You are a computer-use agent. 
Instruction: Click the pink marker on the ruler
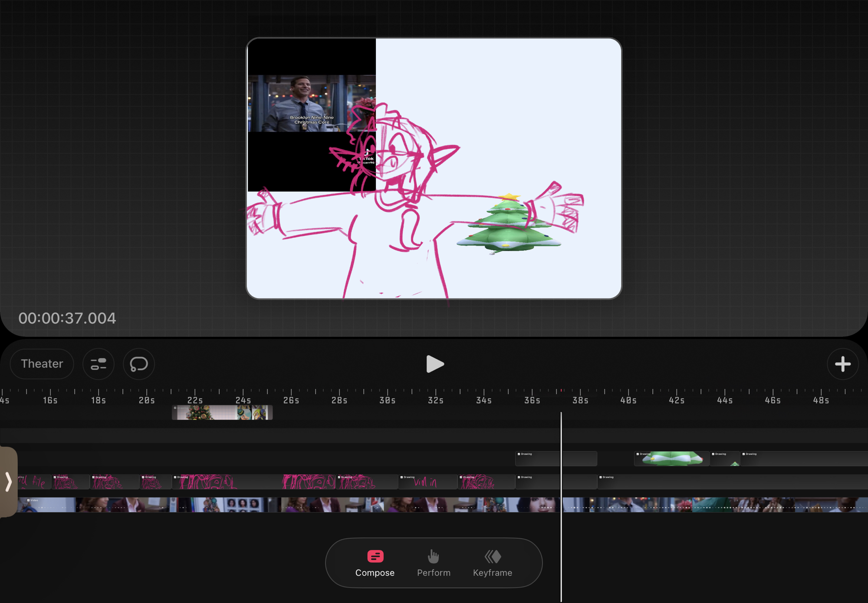(561, 390)
